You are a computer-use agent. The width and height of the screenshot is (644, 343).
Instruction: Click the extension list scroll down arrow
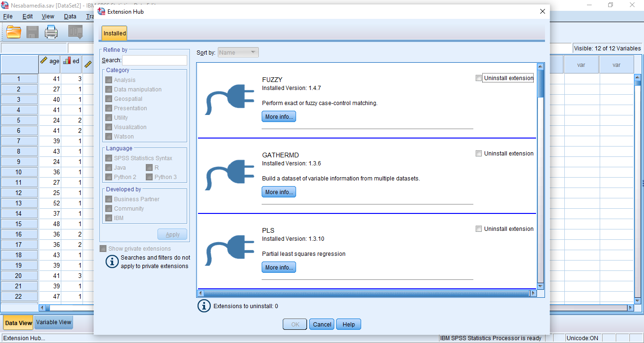tap(540, 286)
